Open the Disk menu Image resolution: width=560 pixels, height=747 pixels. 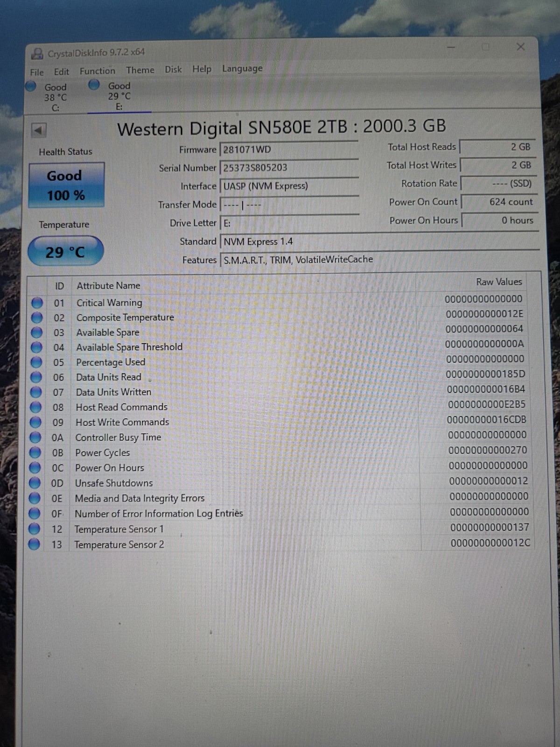tap(173, 70)
